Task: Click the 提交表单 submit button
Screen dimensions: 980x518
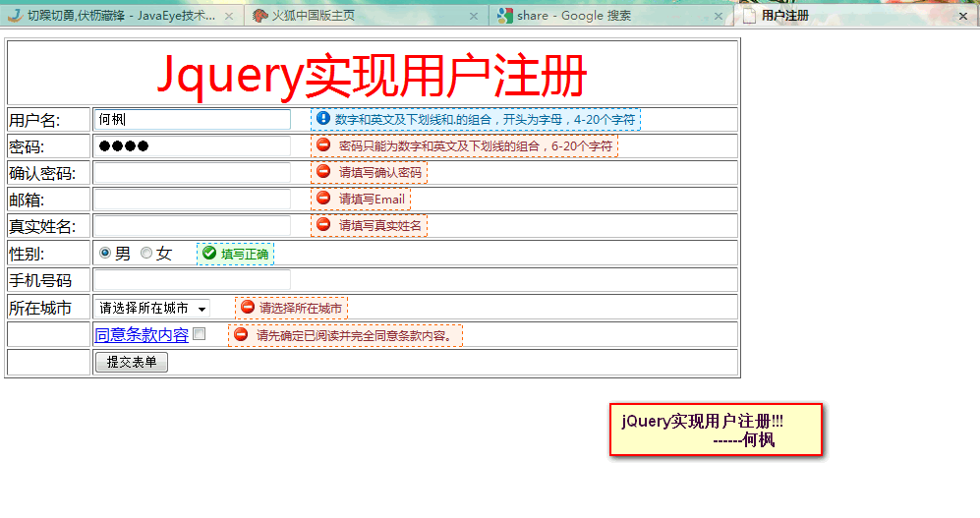Action: (132, 362)
